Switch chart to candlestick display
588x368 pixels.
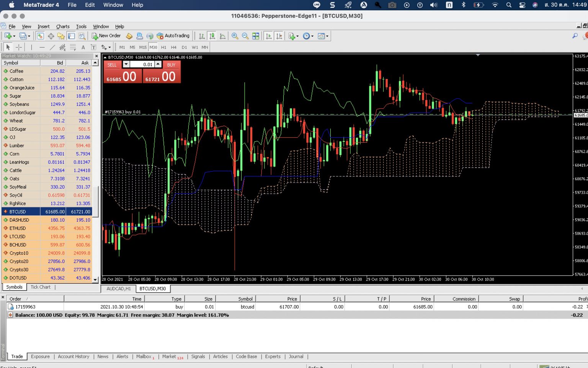coord(211,36)
